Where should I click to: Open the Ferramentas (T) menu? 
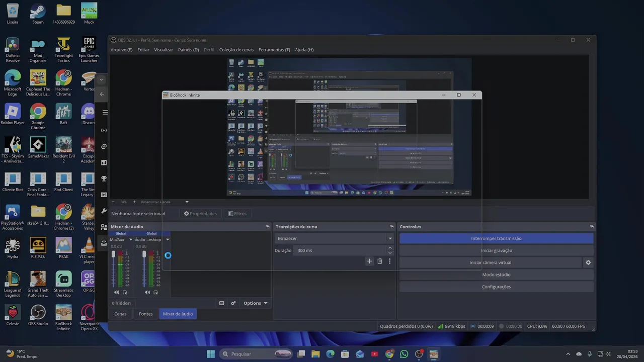tap(274, 50)
